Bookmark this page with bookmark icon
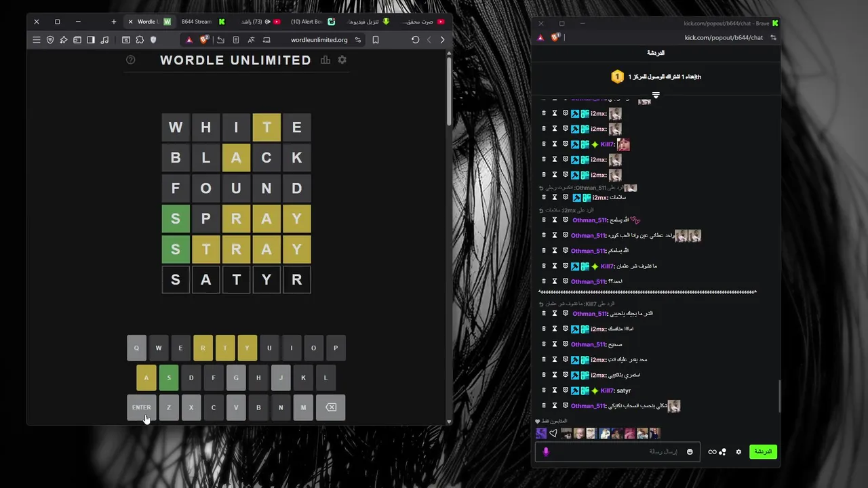Image resolution: width=868 pixels, height=488 pixels. (x=376, y=40)
